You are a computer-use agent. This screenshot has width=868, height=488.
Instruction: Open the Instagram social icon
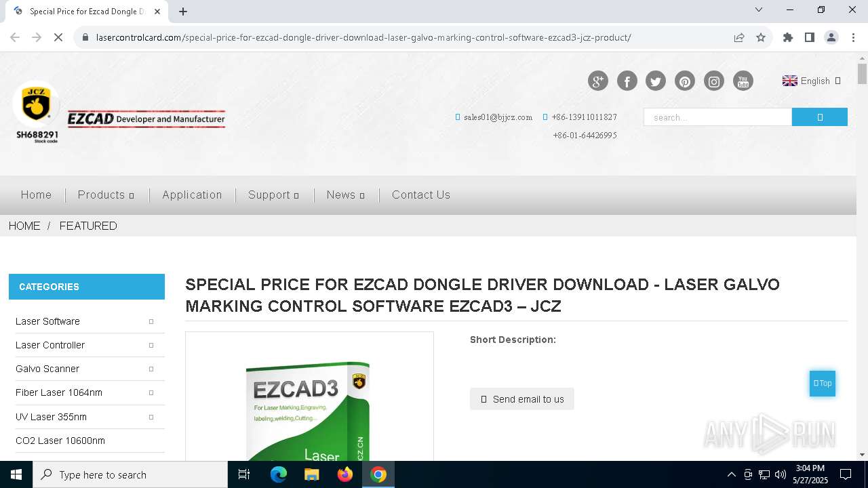(713, 81)
